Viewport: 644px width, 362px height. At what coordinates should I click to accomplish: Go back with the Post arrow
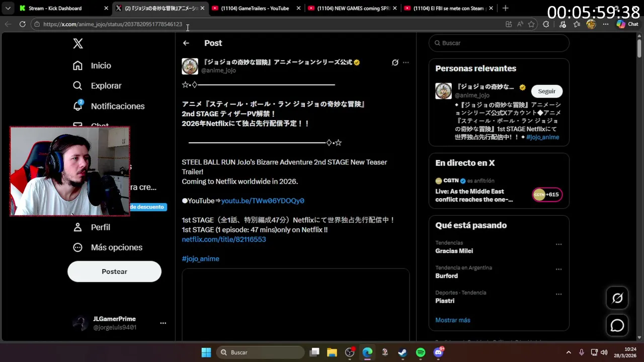tap(186, 43)
